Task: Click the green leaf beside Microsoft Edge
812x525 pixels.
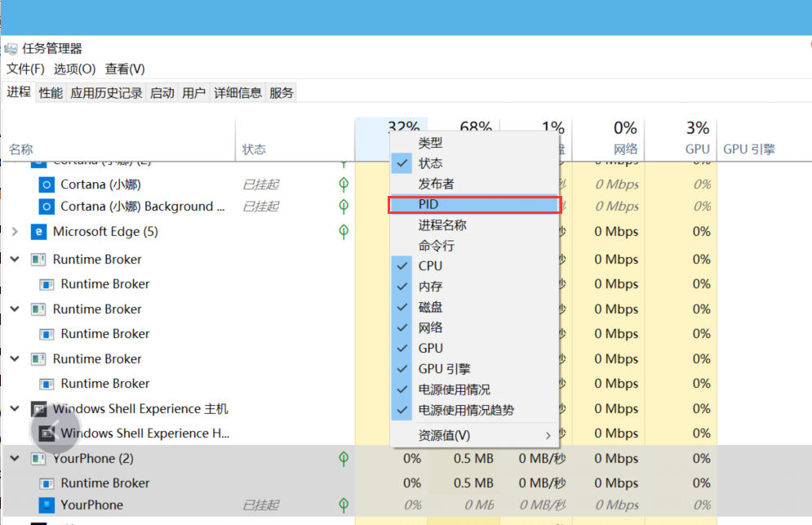Action: [x=343, y=232]
